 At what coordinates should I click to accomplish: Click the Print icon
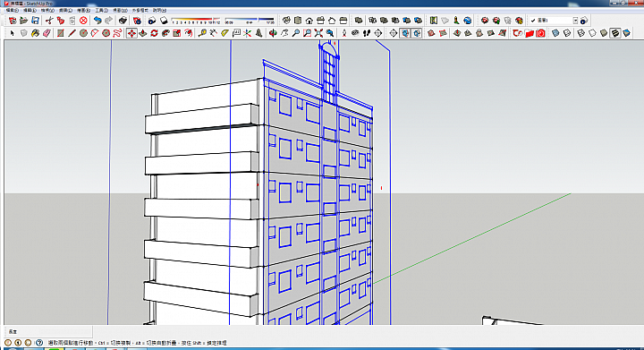(x=123, y=21)
